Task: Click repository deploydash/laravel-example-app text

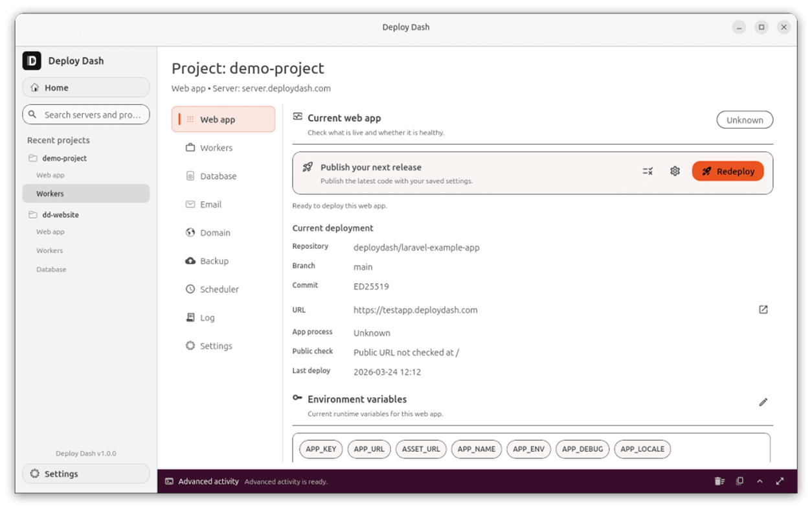Action: 416,248
